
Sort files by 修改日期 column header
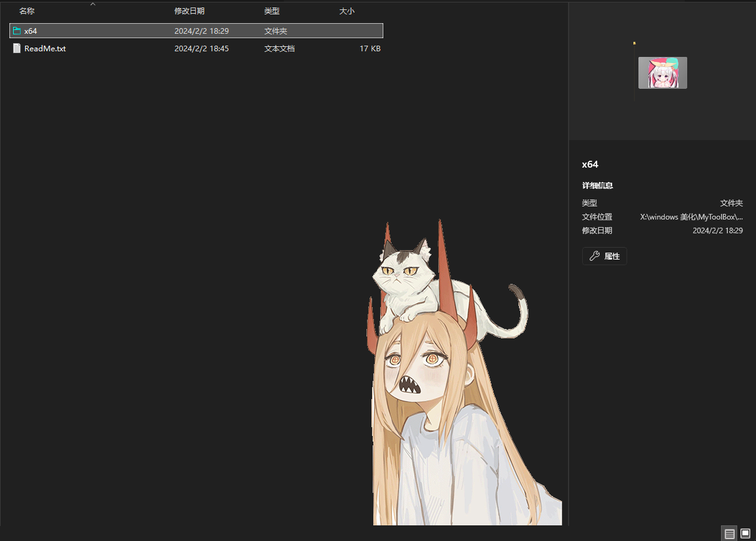coord(189,11)
